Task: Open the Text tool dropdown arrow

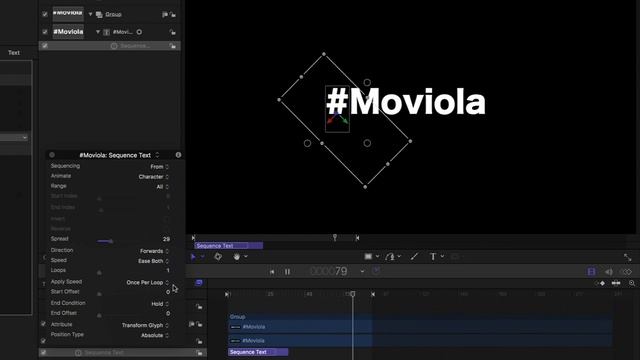Action: [442, 256]
